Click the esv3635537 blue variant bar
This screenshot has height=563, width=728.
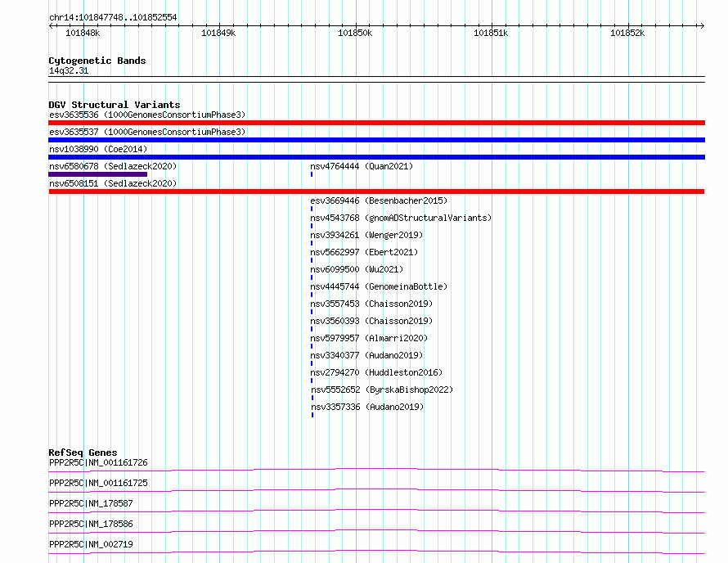pyautogui.click(x=376, y=140)
